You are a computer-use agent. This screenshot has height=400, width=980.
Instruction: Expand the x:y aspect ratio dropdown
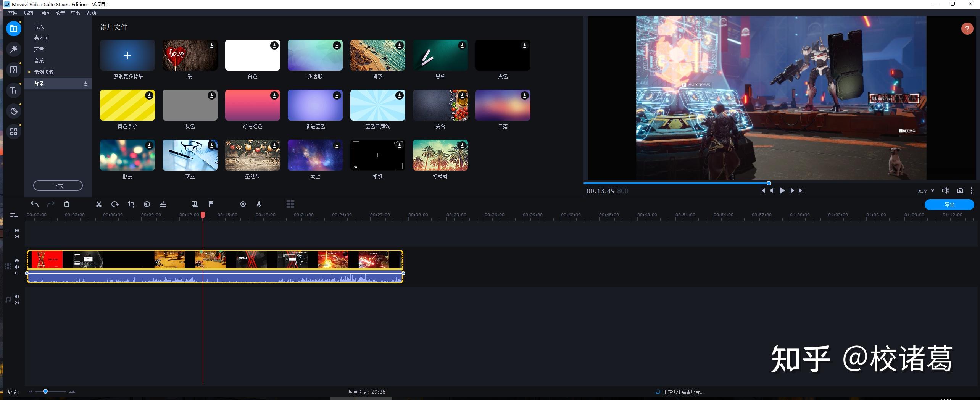[x=926, y=191]
